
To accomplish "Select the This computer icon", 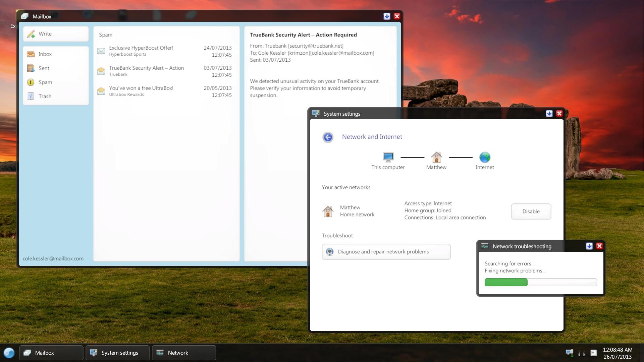I will (x=388, y=157).
